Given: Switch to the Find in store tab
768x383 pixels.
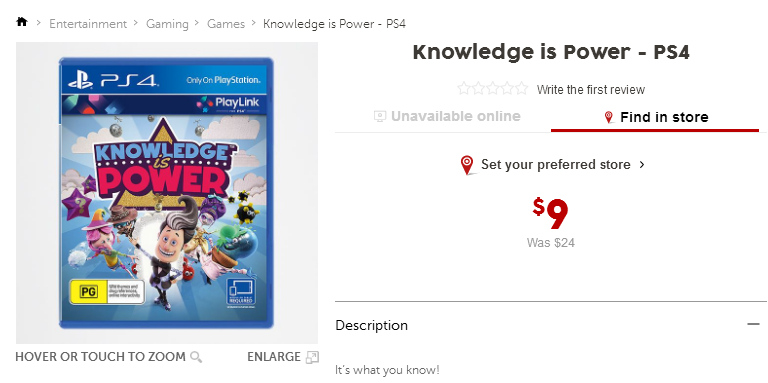Looking at the screenshot, I should (655, 117).
